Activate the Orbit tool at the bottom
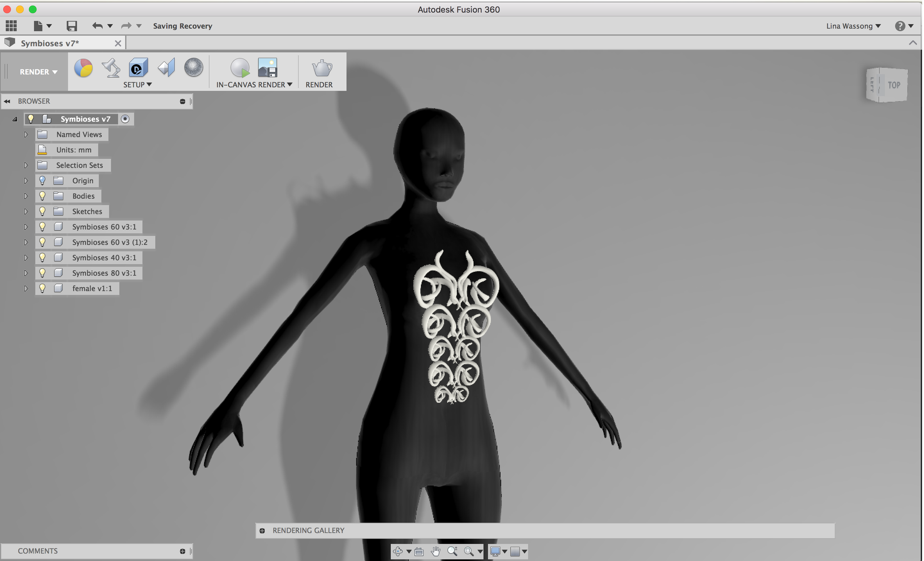The height and width of the screenshot is (561, 924). pos(398,551)
